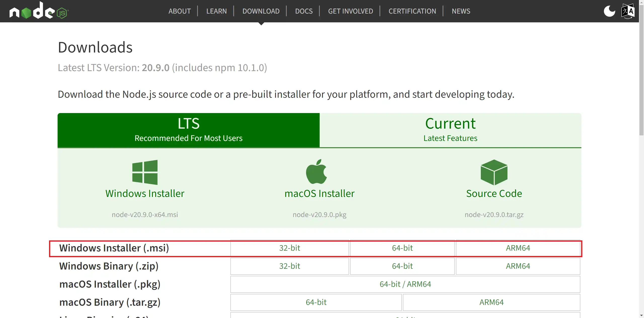Download macOS Binary (.tar.gz) ARM64
Viewport: 644px width, 318px height.
[492, 302]
